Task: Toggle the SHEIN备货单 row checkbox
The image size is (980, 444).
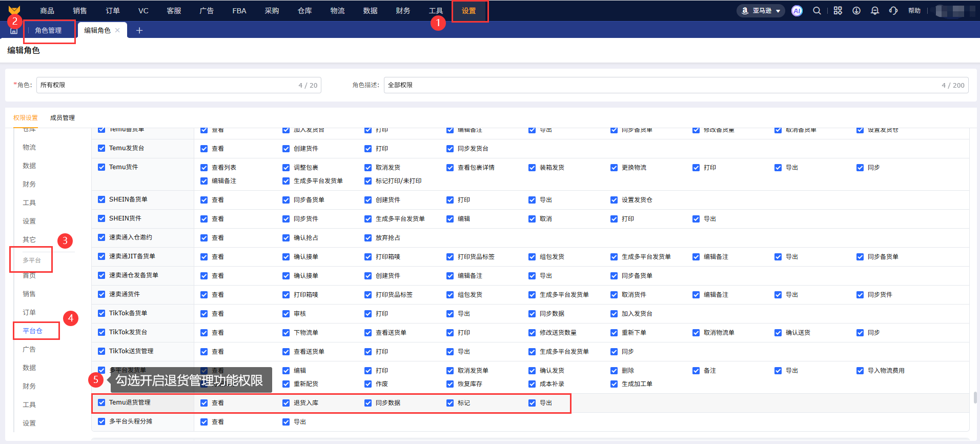Action: tap(101, 199)
